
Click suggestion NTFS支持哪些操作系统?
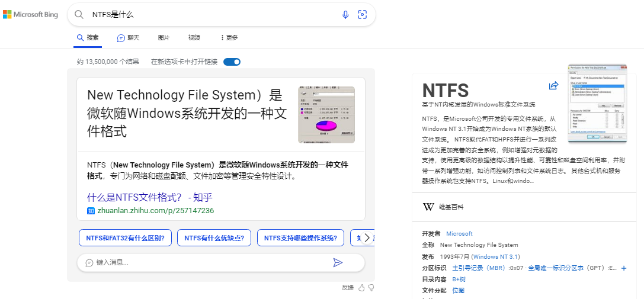pos(300,238)
